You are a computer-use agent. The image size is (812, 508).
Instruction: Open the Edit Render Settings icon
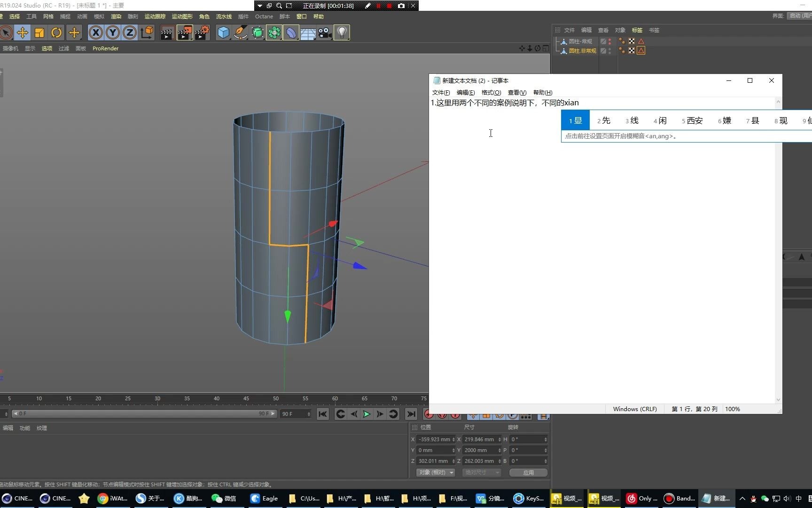(x=202, y=32)
